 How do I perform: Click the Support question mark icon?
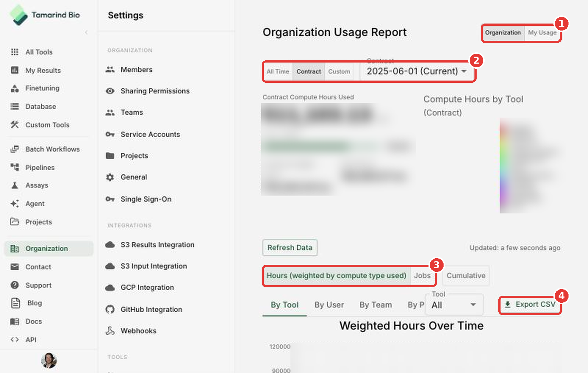[15, 285]
